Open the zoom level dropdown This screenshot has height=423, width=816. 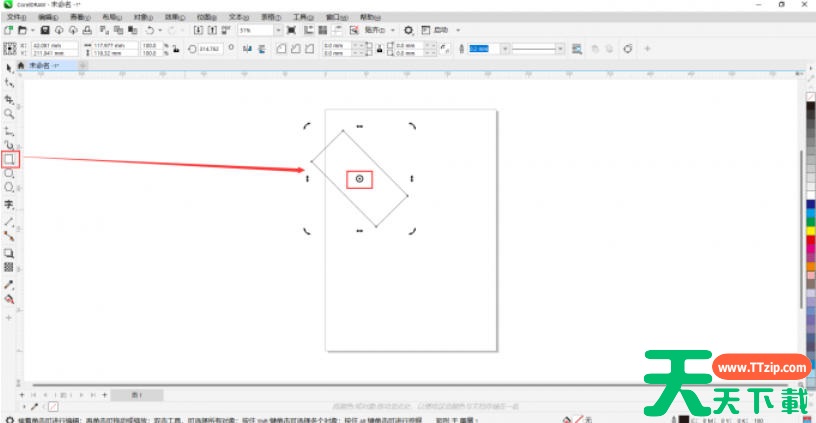pos(278,31)
